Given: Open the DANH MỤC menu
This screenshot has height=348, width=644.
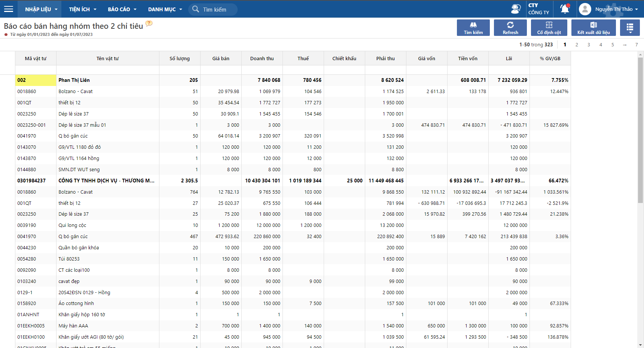Looking at the screenshot, I should (165, 9).
